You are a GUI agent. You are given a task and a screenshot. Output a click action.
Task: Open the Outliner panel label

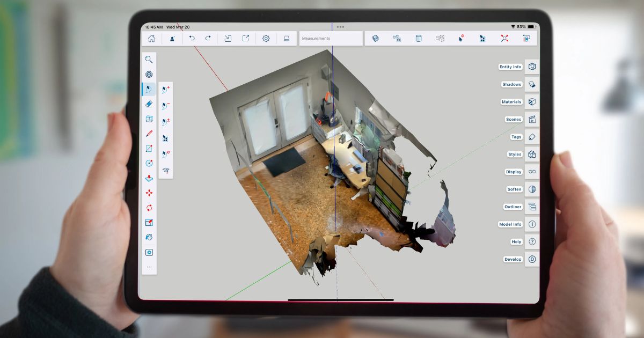pos(513,207)
